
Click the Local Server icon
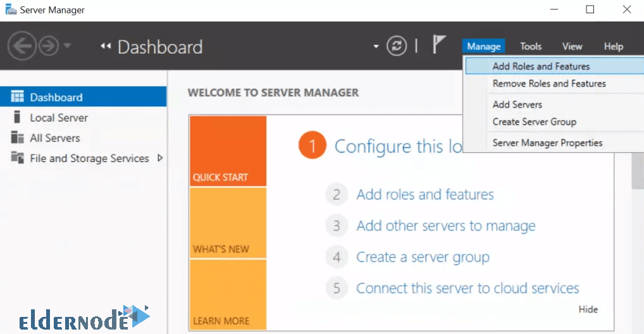coord(17,117)
